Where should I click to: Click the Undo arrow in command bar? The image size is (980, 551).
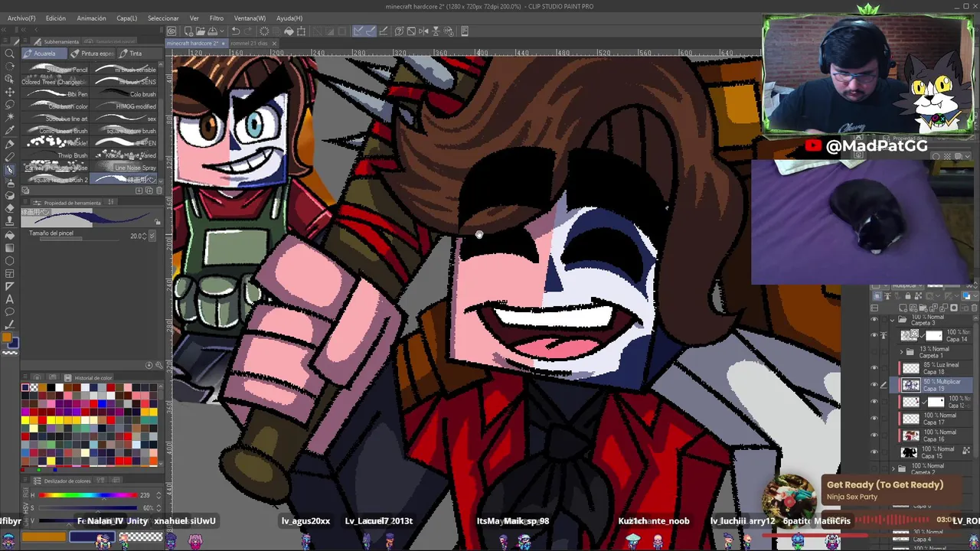click(x=236, y=31)
